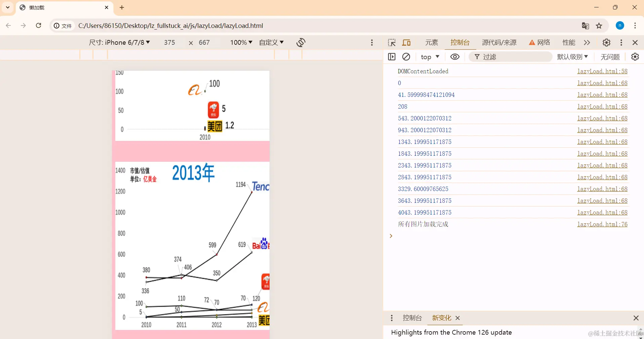This screenshot has width=644, height=339.
Task: Create a live expression with eye icon
Action: pos(455,57)
